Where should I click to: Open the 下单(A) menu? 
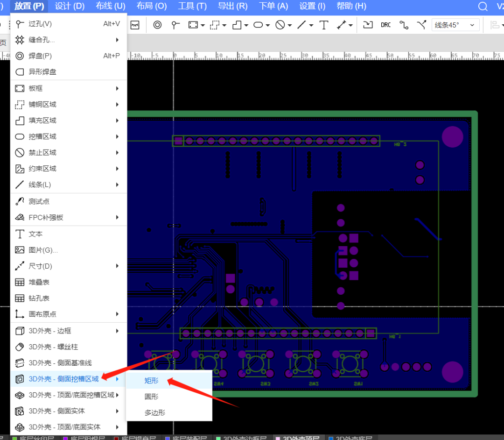273,6
